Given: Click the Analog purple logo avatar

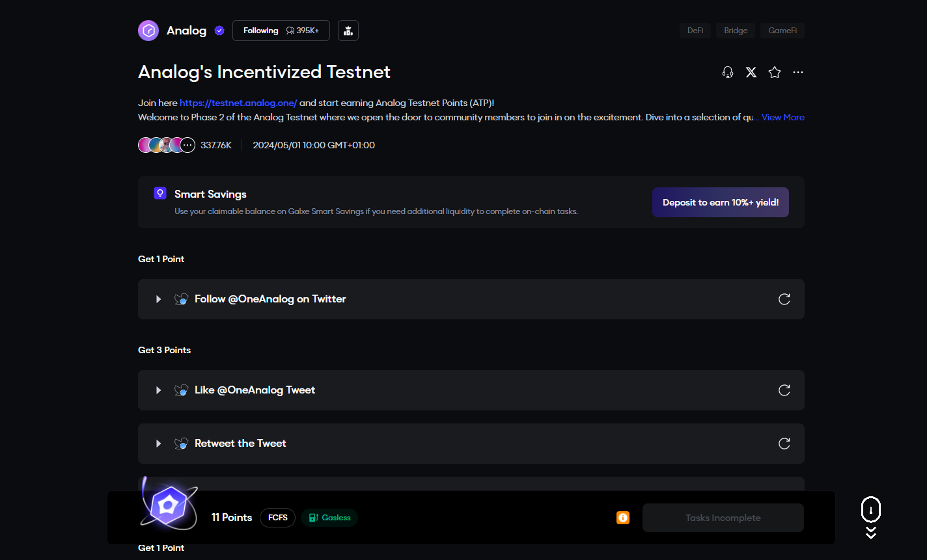Looking at the screenshot, I should coord(148,31).
